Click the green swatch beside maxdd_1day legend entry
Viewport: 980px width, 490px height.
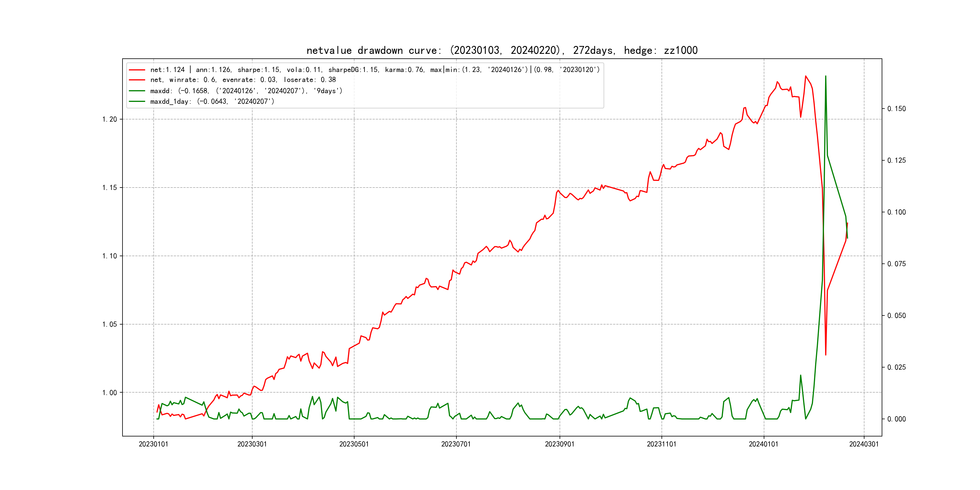coord(137,102)
